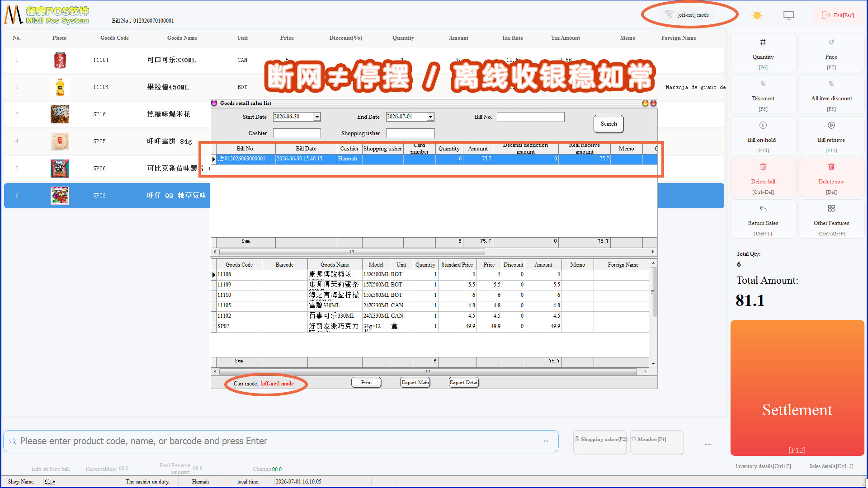
Task: Click the Goods Name column header in detail grid
Action: (335, 265)
